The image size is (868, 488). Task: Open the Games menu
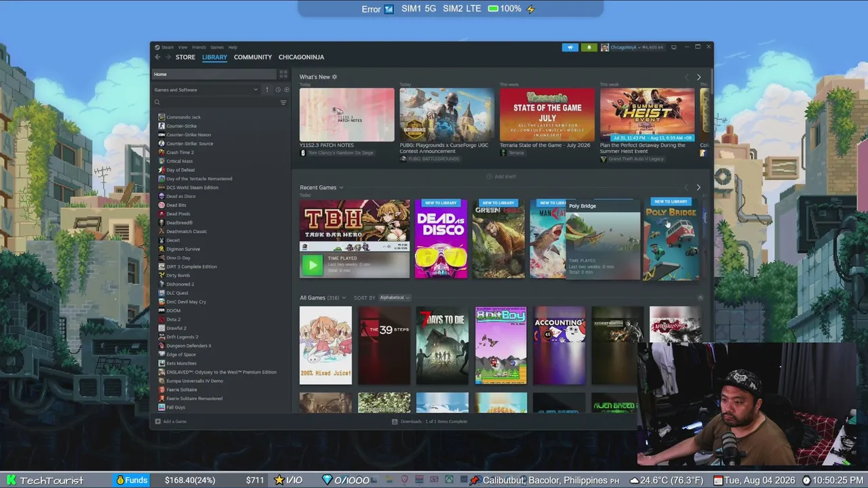(x=217, y=47)
